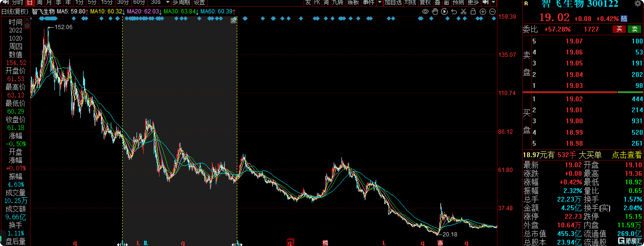Toggle the eye visibility icon above chart
Viewport: 644px width, 246px height.
click(x=425, y=11)
